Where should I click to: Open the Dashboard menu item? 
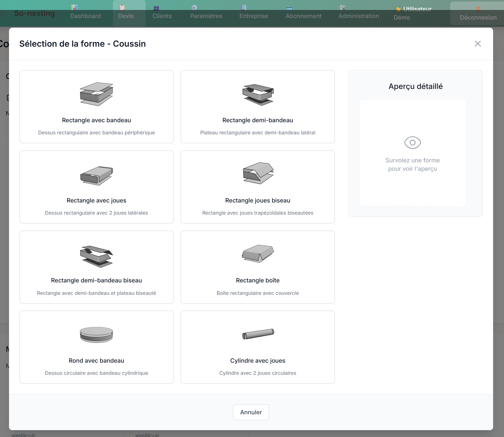[x=85, y=13]
